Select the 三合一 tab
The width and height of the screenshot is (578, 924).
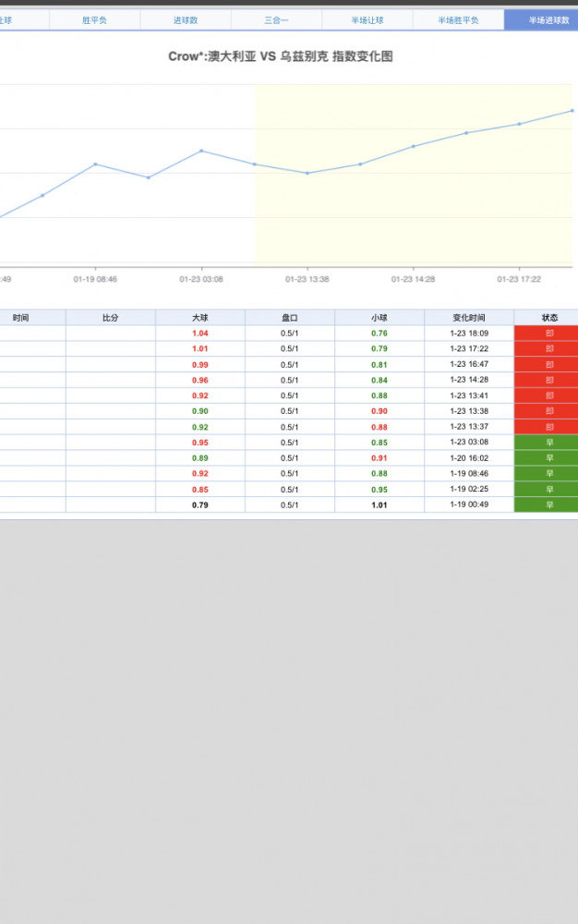tap(276, 20)
